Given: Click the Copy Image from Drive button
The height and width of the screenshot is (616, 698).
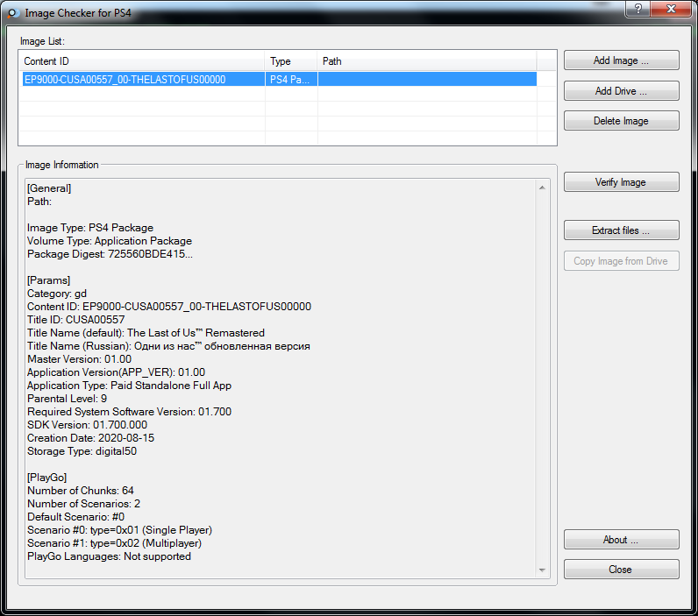Looking at the screenshot, I should 621,261.
